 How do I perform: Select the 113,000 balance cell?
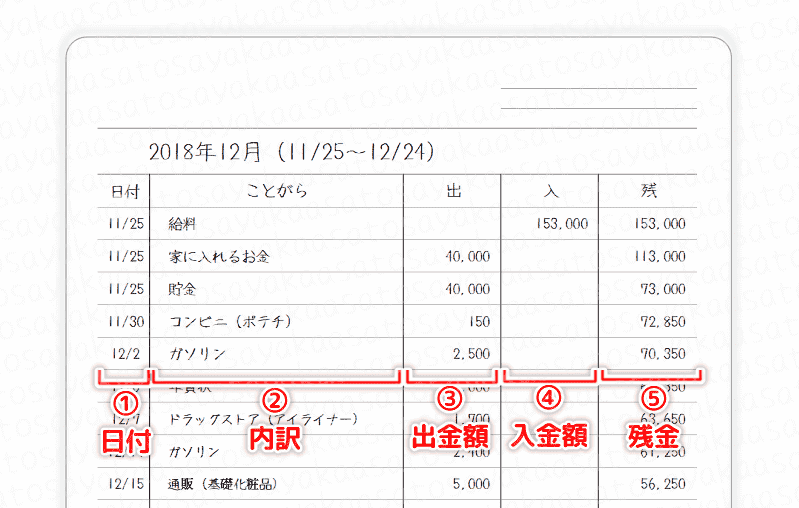(659, 256)
